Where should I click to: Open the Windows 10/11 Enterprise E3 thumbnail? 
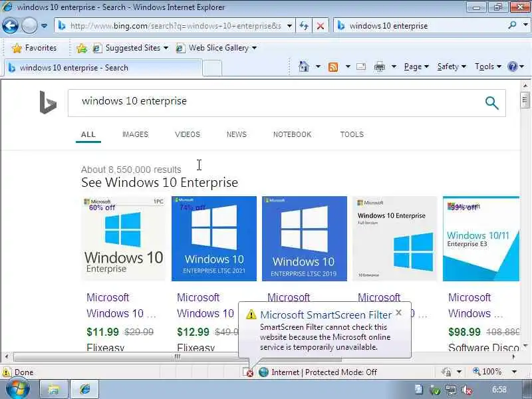pos(481,239)
